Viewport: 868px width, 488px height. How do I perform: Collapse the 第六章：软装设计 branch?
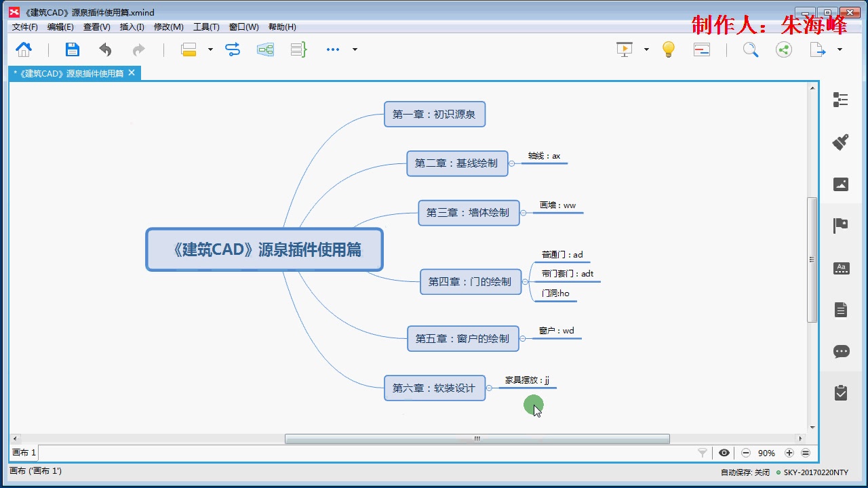click(x=490, y=388)
